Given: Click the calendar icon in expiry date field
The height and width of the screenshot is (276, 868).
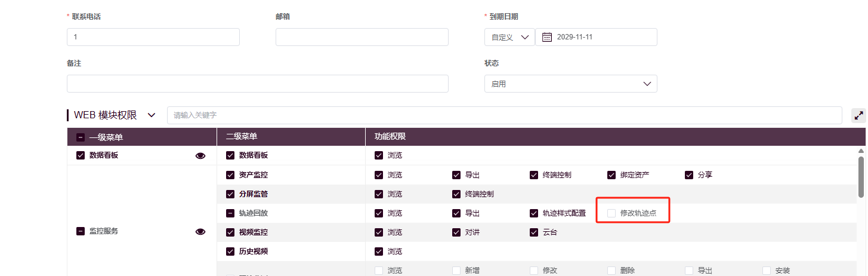Looking at the screenshot, I should pyautogui.click(x=546, y=37).
